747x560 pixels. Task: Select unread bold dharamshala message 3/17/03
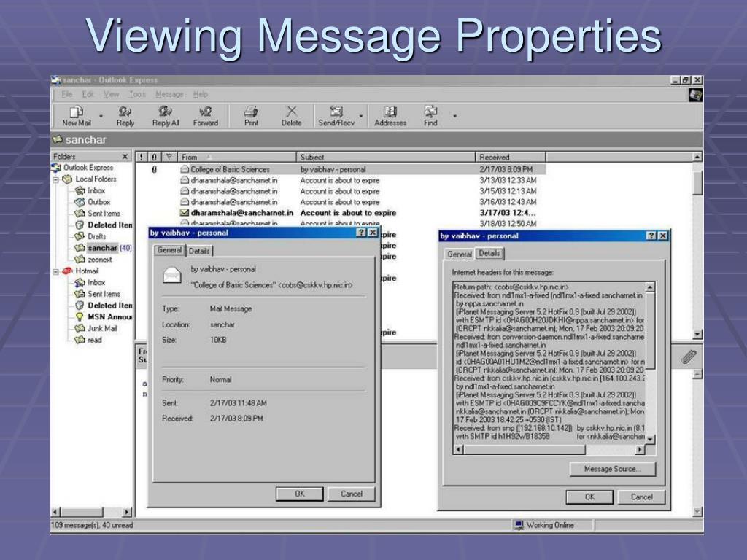tap(341, 213)
